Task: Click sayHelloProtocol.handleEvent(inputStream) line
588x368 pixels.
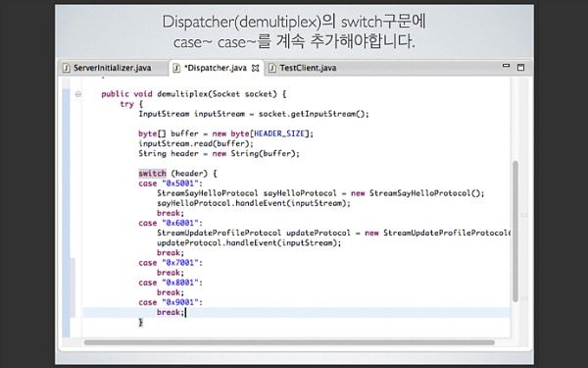Action: pos(254,203)
